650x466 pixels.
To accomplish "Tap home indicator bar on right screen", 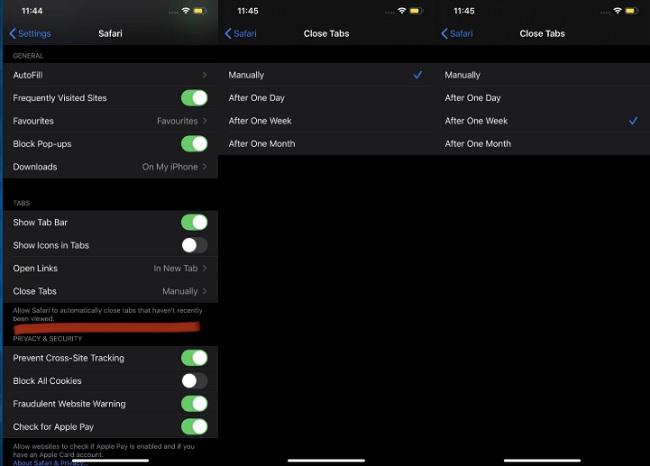I will 542,460.
